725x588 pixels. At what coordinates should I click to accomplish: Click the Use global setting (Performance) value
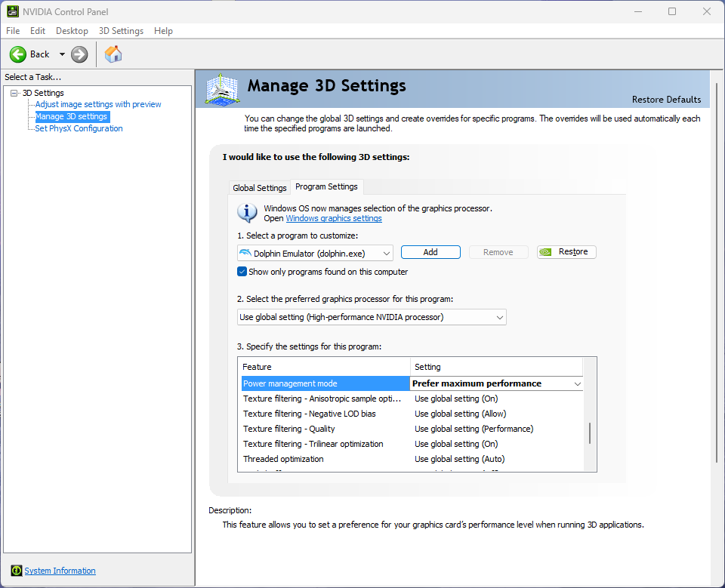pyautogui.click(x=474, y=429)
